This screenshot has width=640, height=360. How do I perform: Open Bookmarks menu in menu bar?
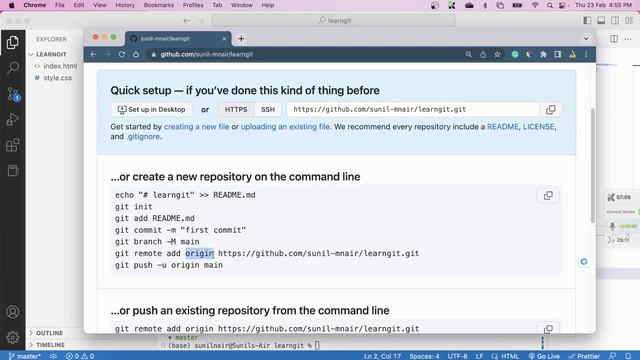(159, 5)
